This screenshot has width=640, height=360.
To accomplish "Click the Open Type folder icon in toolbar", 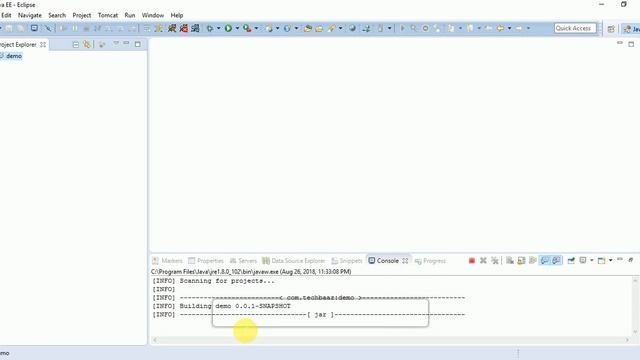I will click(308, 28).
